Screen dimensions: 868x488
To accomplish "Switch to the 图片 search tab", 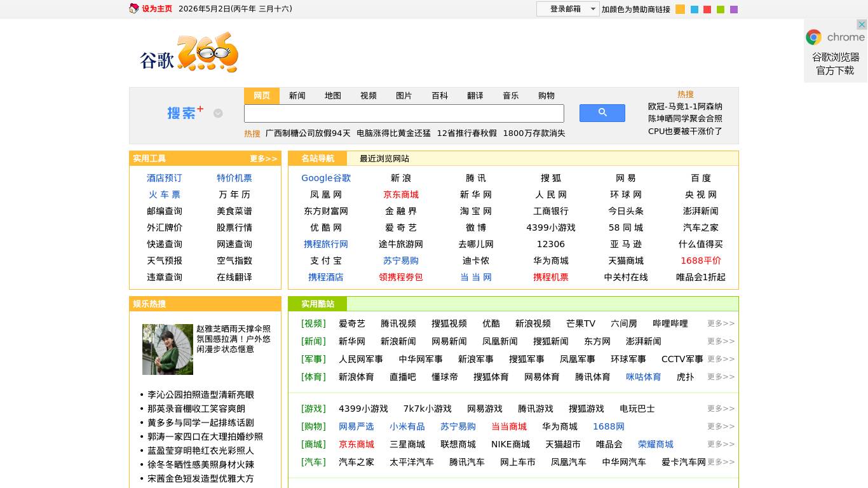I will click(404, 95).
